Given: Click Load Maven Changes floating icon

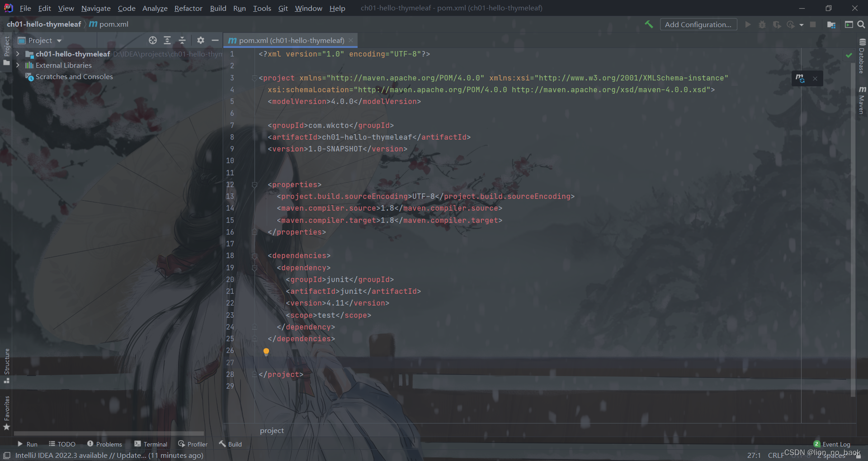Looking at the screenshot, I should coord(800,78).
